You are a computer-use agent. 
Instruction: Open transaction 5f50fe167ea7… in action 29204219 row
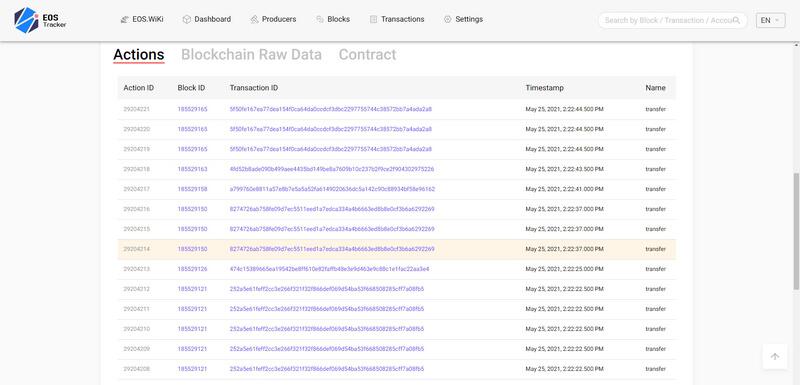tap(331, 149)
